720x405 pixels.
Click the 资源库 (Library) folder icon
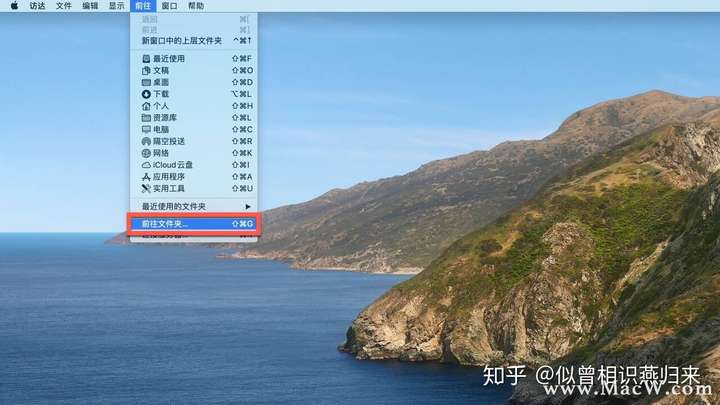(x=146, y=118)
